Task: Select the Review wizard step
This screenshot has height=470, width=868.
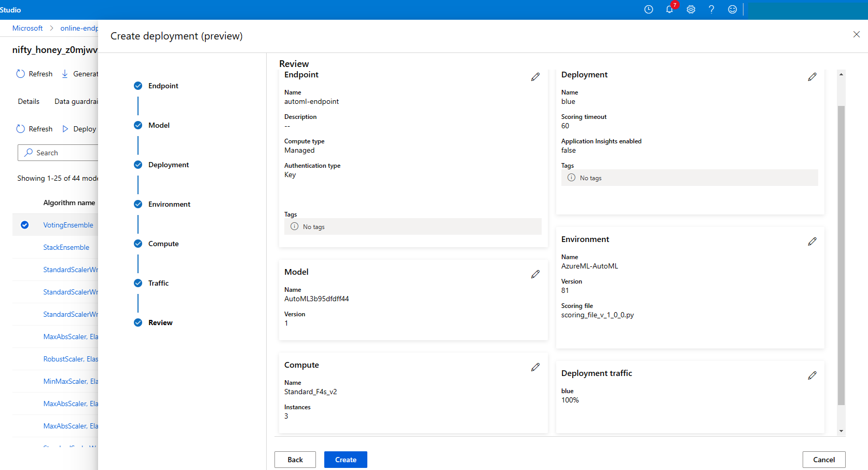Action: tap(160, 323)
